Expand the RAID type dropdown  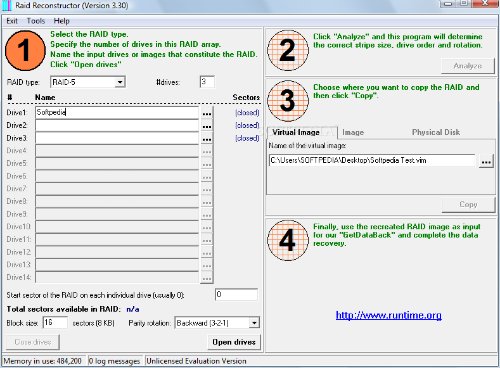click(120, 82)
